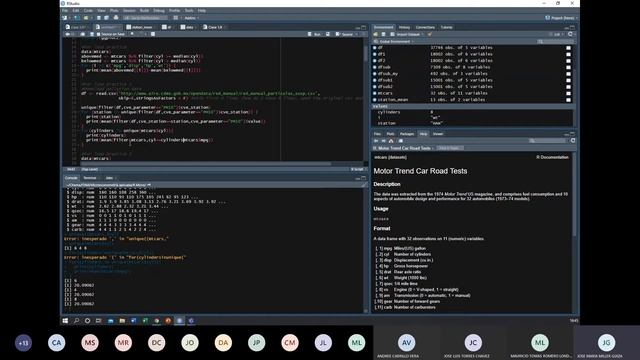Click the load workspace icon in Environment toolbar
This screenshot has height=360, width=640.
point(376,34)
